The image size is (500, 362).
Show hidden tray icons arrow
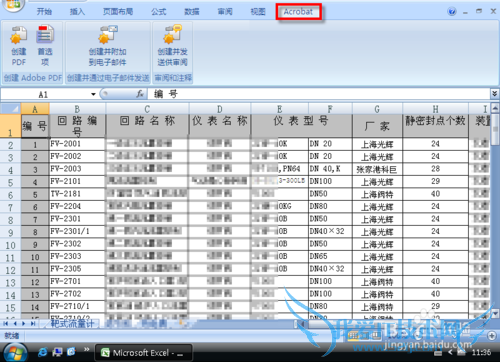(x=451, y=352)
